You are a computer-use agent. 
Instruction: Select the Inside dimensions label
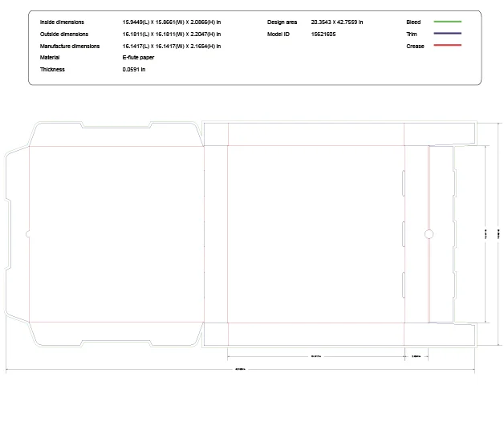[62, 22]
